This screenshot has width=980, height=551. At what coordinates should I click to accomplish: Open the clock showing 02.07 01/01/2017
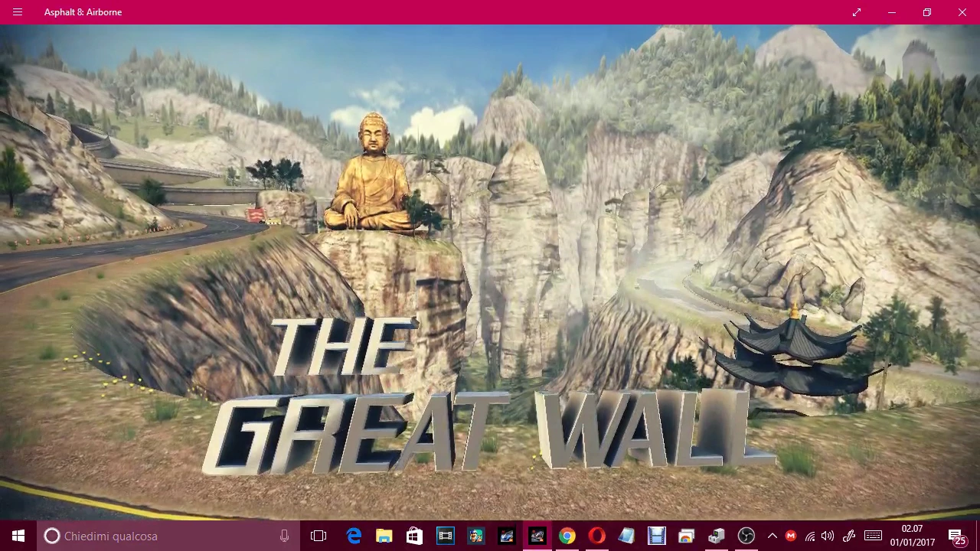tap(912, 536)
